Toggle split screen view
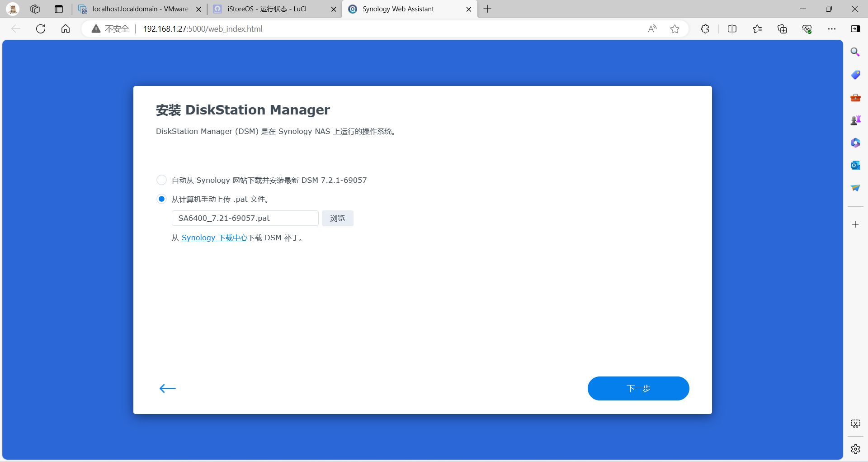The width and height of the screenshot is (868, 462). tap(732, 29)
